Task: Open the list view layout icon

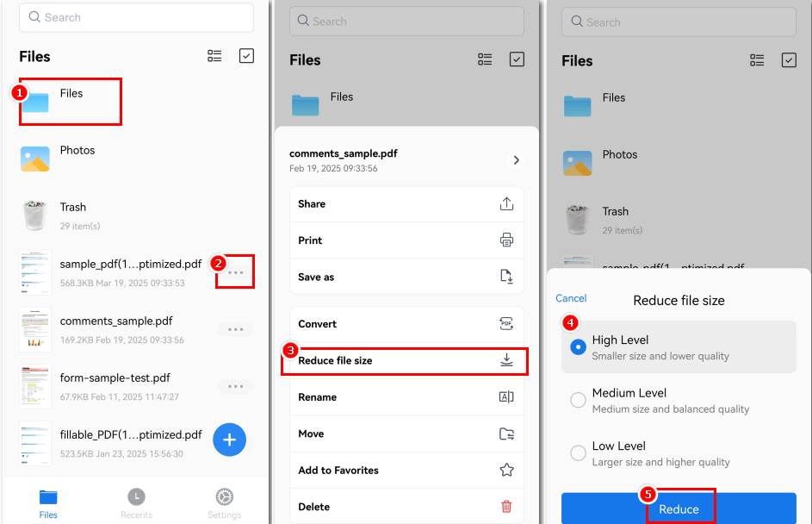Action: [x=214, y=56]
